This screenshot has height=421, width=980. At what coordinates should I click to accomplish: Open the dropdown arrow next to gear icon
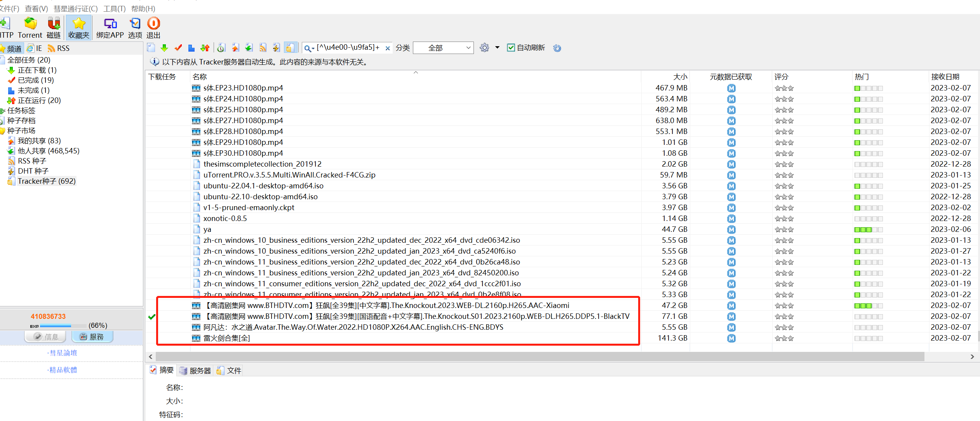[x=497, y=48]
